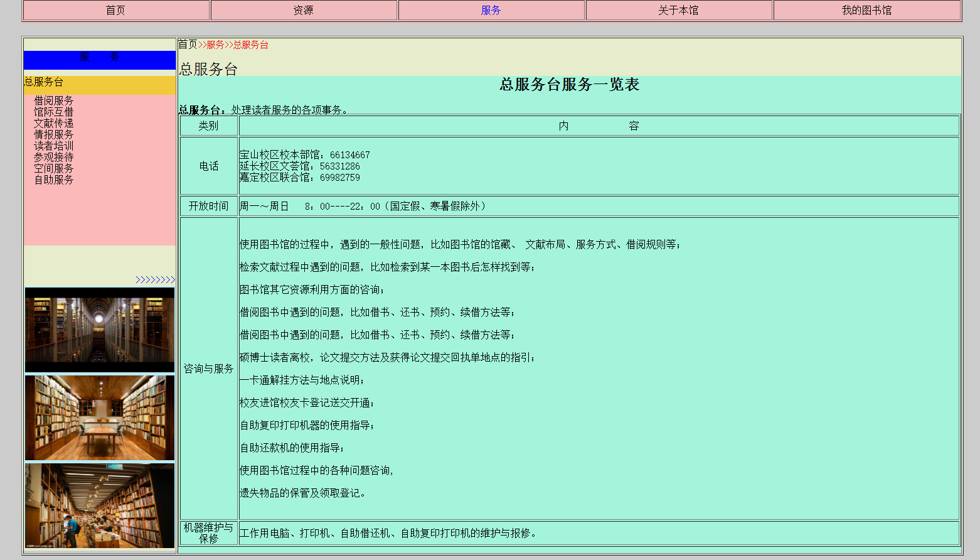Open the 我的图书馆 tab

[866, 10]
